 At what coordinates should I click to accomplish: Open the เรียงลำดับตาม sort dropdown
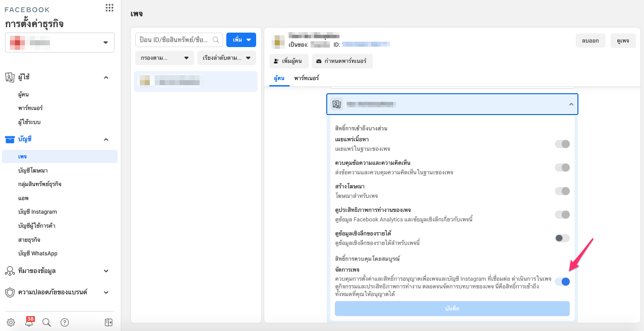(227, 58)
